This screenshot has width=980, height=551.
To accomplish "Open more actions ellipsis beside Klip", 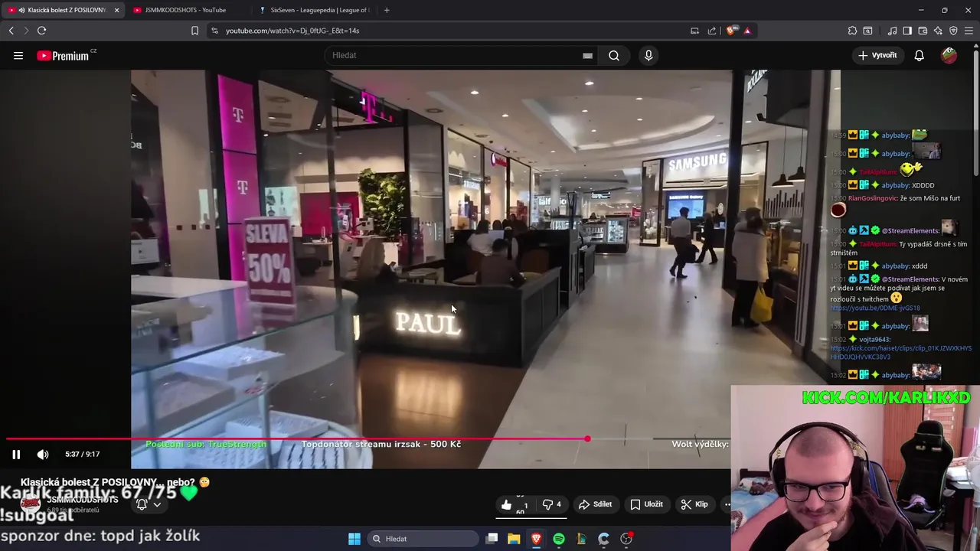I will pyautogui.click(x=727, y=504).
